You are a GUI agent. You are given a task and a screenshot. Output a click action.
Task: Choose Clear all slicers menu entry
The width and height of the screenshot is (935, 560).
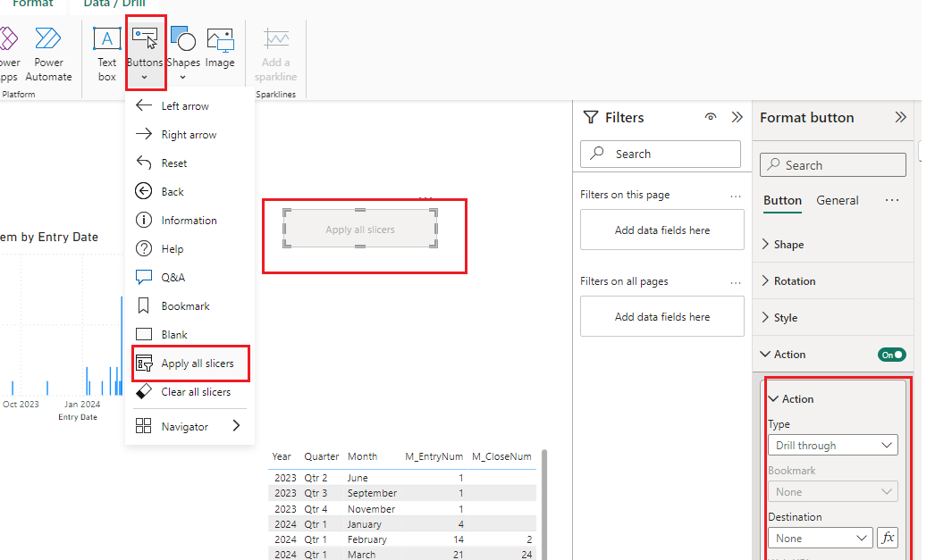pyautogui.click(x=190, y=392)
